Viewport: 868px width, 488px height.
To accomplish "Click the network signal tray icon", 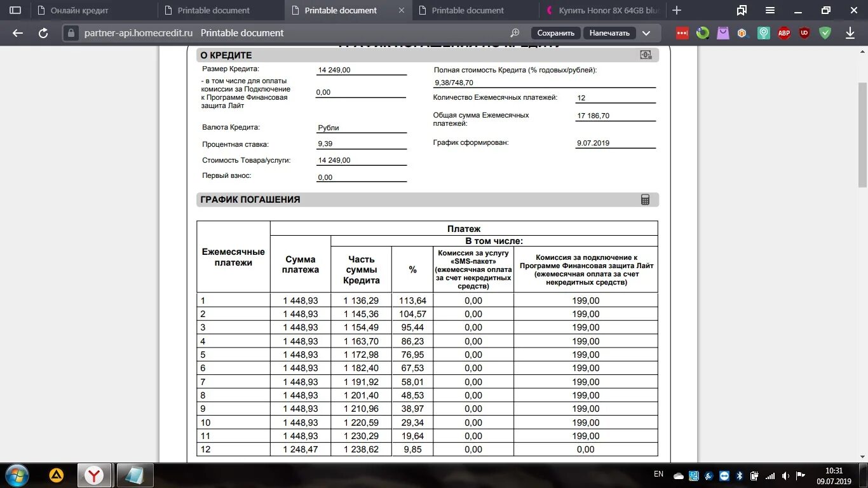I will click(x=770, y=475).
